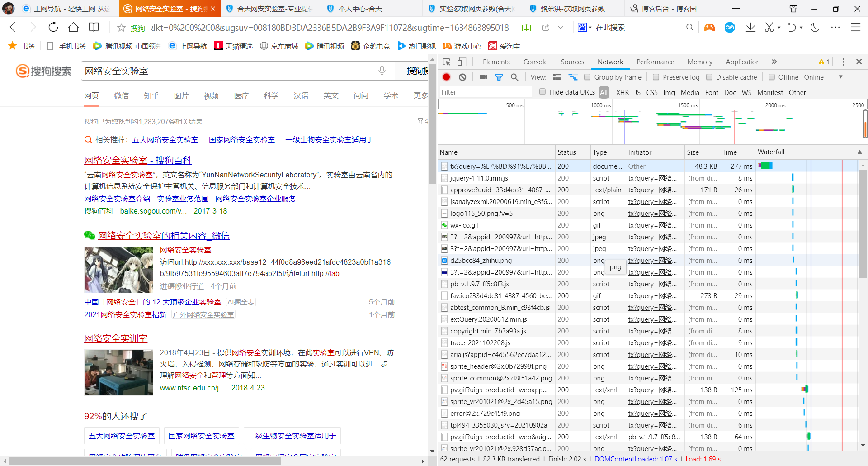Open the browser main menu
868x466 pixels.
tap(856, 28)
